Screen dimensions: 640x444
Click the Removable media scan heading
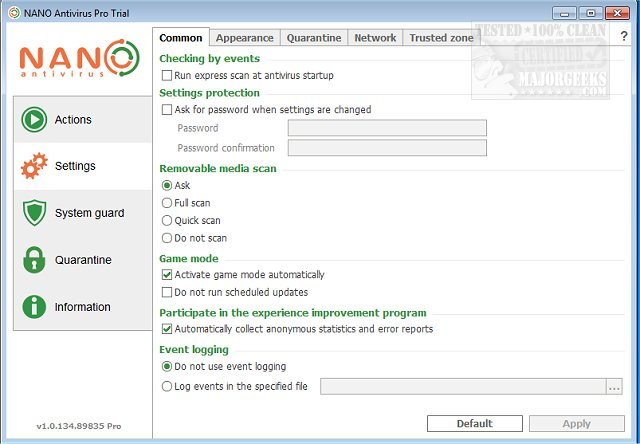pos(218,169)
